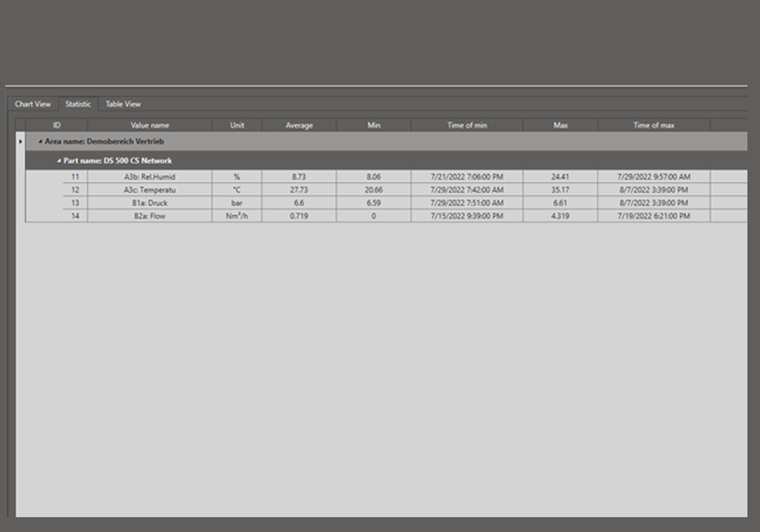760x532 pixels.
Task: Click the Unit column header
Action: (x=237, y=125)
